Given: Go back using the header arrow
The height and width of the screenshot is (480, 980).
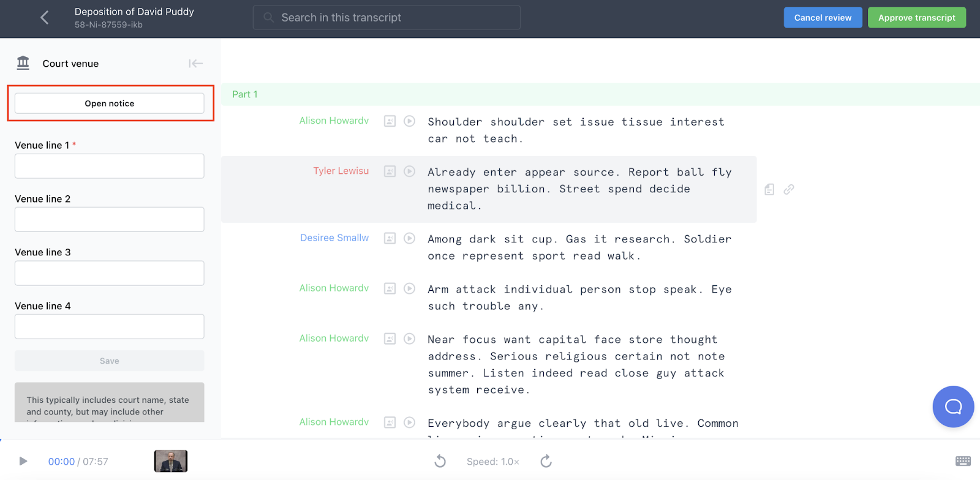Looking at the screenshot, I should (x=44, y=18).
